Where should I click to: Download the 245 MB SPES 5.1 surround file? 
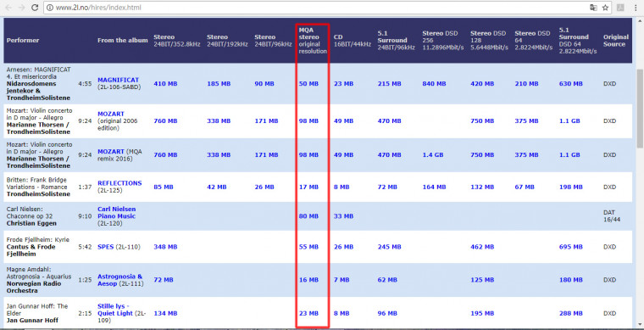point(389,247)
